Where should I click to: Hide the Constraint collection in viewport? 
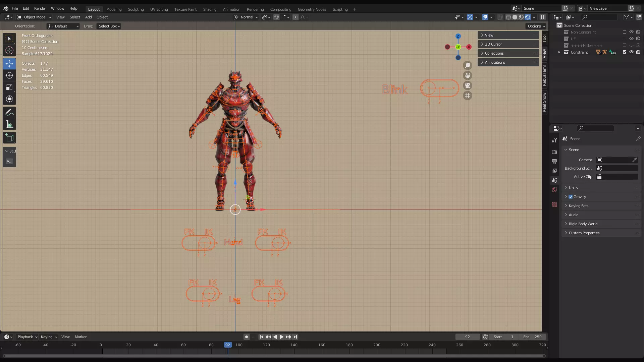[x=631, y=52]
